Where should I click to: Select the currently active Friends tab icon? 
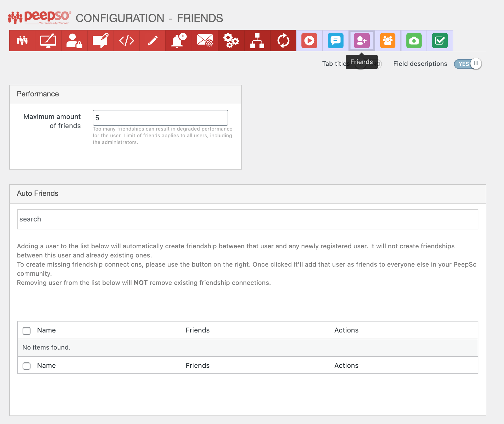point(362,40)
